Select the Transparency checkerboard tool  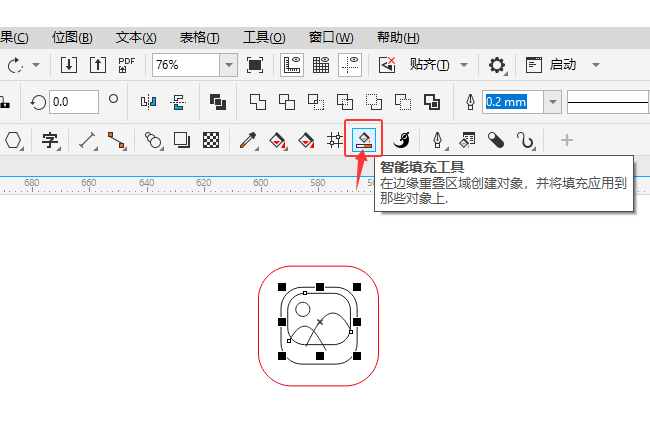point(211,140)
